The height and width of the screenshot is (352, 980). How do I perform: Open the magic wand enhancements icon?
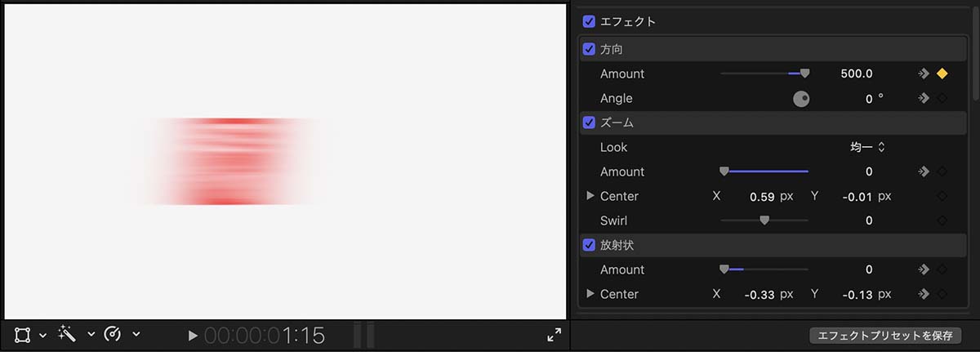coord(67,334)
